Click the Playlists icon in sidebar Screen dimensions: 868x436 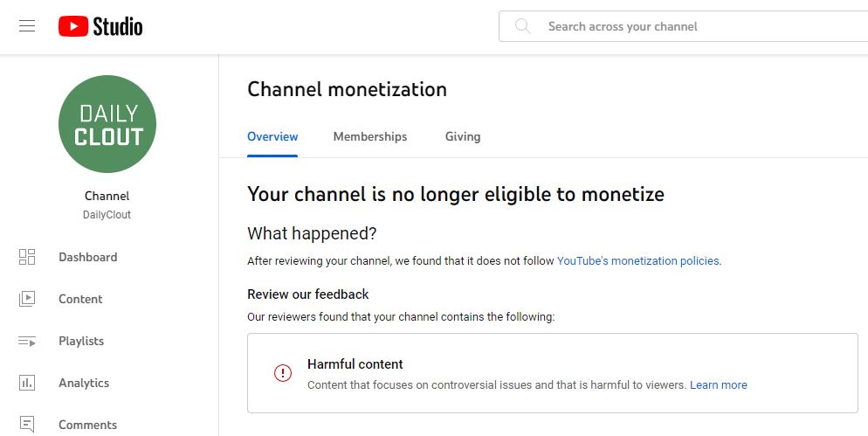[x=27, y=341]
